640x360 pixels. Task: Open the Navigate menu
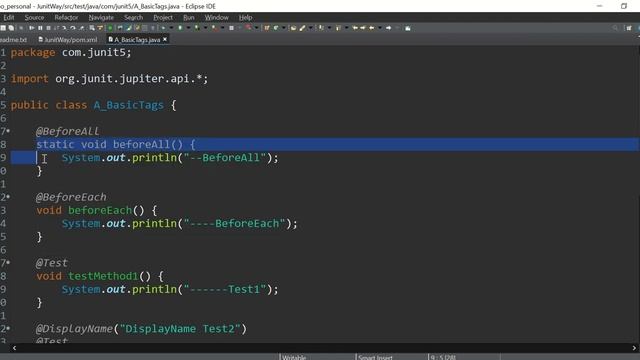click(x=101, y=18)
